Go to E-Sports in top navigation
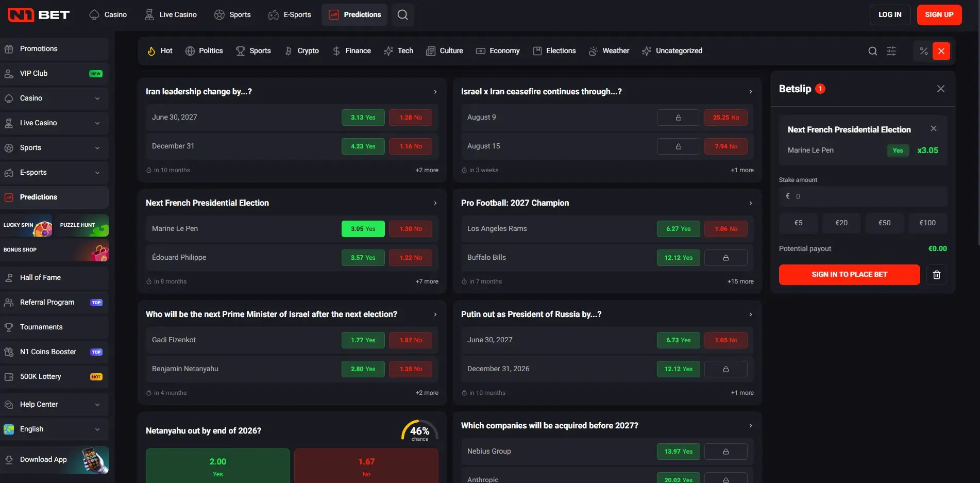 pos(290,14)
